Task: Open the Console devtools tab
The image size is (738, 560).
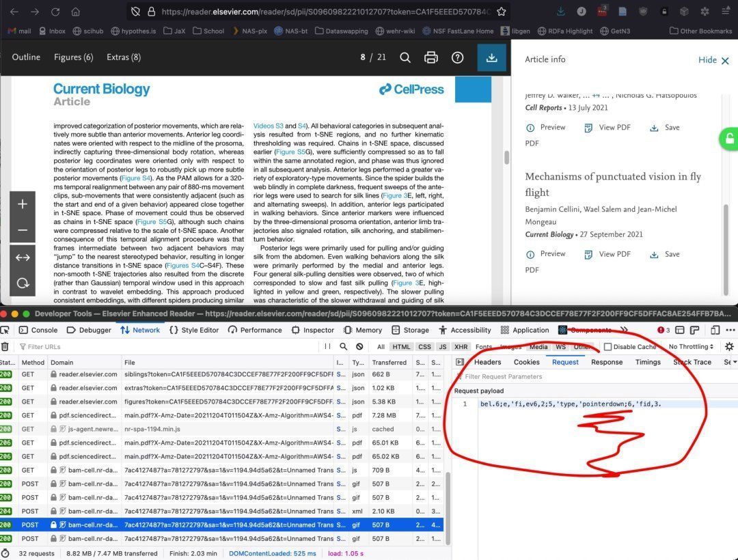Action: tap(39, 330)
